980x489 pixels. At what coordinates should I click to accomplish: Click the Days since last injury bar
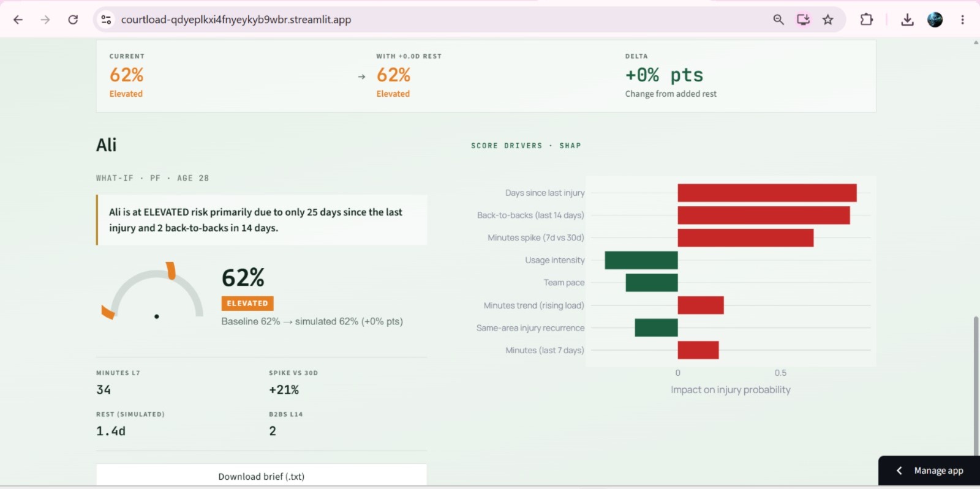point(767,193)
